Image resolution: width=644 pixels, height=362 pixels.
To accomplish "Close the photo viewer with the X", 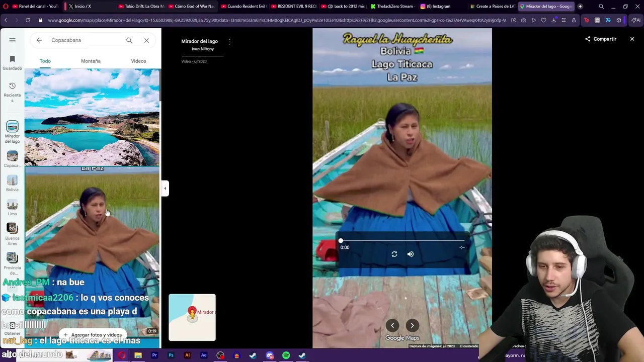I will coord(632,39).
